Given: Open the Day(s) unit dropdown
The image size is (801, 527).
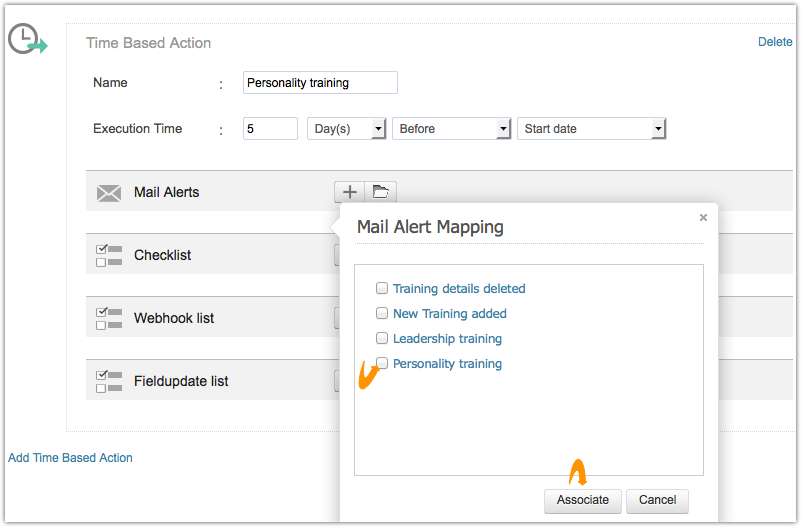Looking at the screenshot, I should 346,129.
